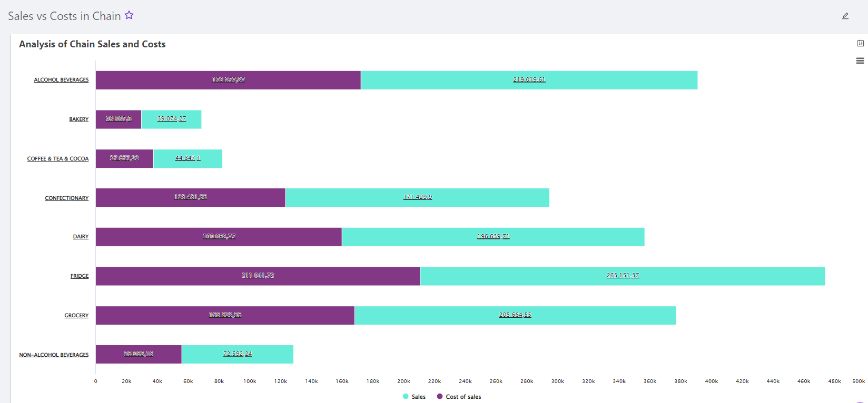The image size is (868, 403).
Task: Select the COFFEE & TEA & COCOA label
Action: 58,159
